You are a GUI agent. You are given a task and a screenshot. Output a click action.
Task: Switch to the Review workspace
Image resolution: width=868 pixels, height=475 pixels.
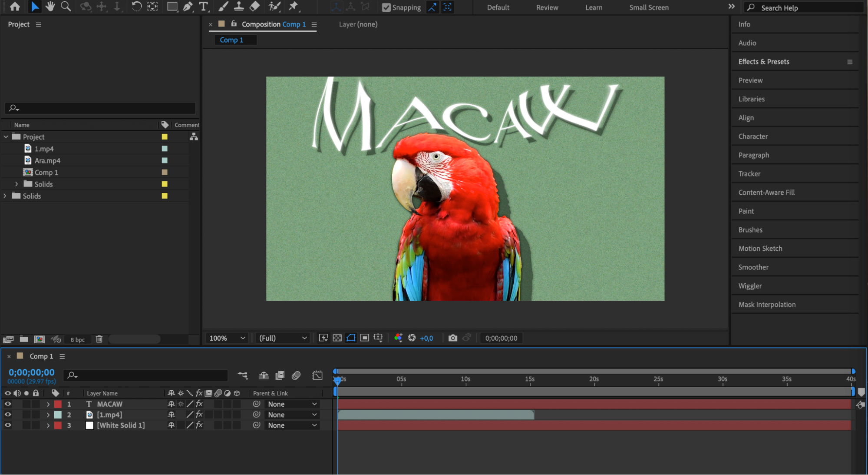click(547, 7)
